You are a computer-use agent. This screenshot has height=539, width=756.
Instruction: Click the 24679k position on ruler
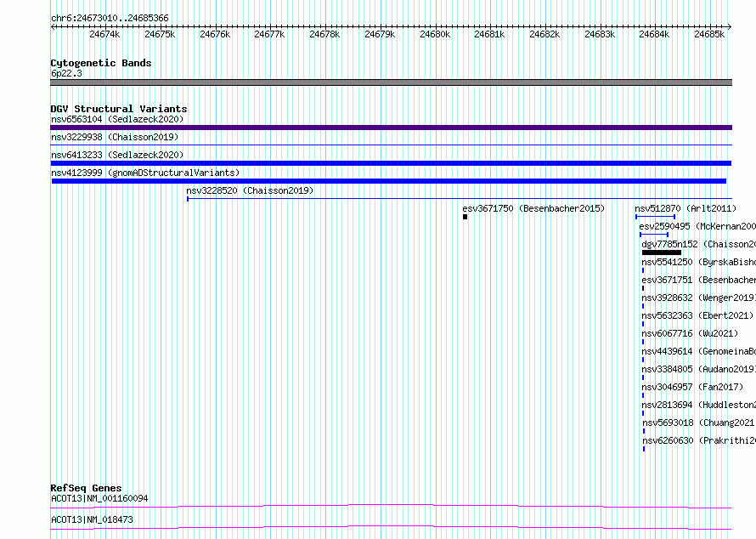380,34
